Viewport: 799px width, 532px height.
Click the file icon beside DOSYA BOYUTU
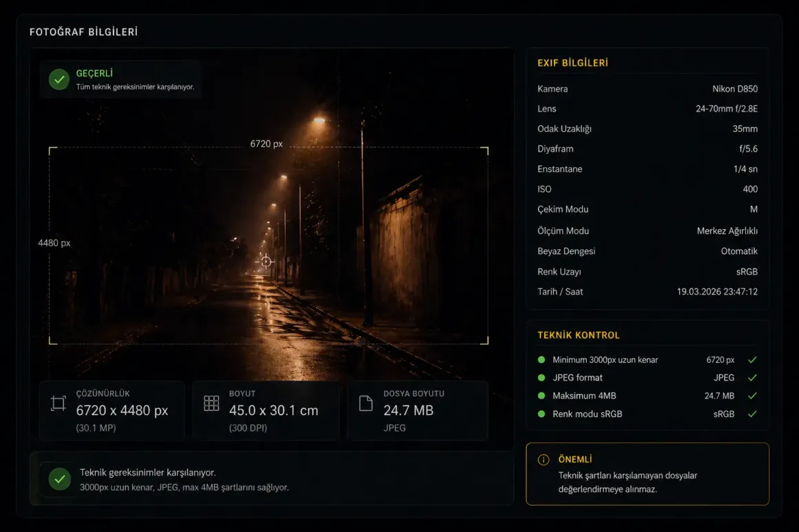[366, 404]
